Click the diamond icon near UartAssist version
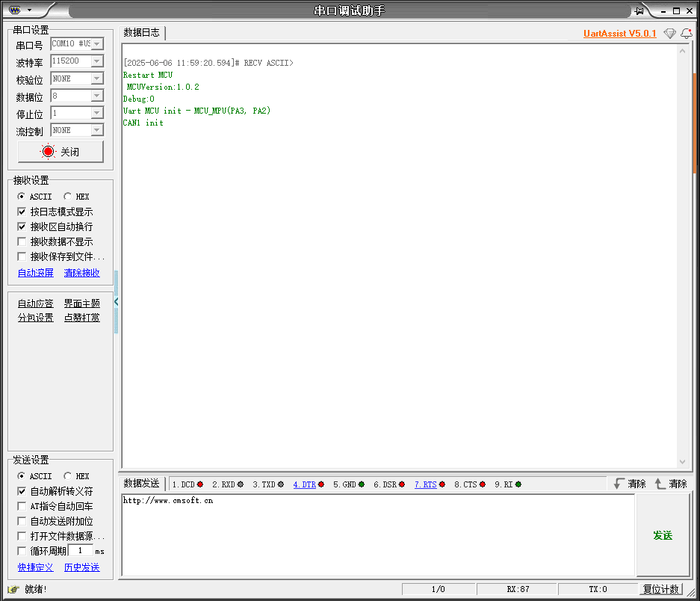Image resolution: width=700 pixels, height=601 pixels. point(669,34)
